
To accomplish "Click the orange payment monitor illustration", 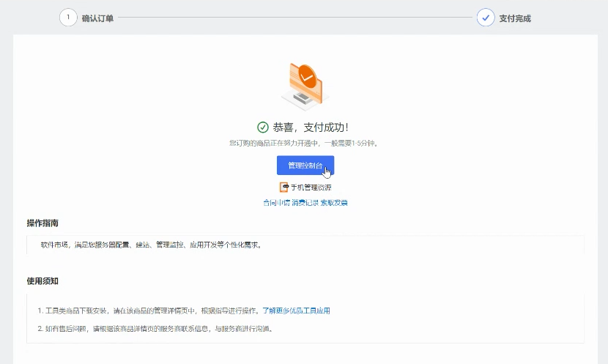I will [305, 86].
